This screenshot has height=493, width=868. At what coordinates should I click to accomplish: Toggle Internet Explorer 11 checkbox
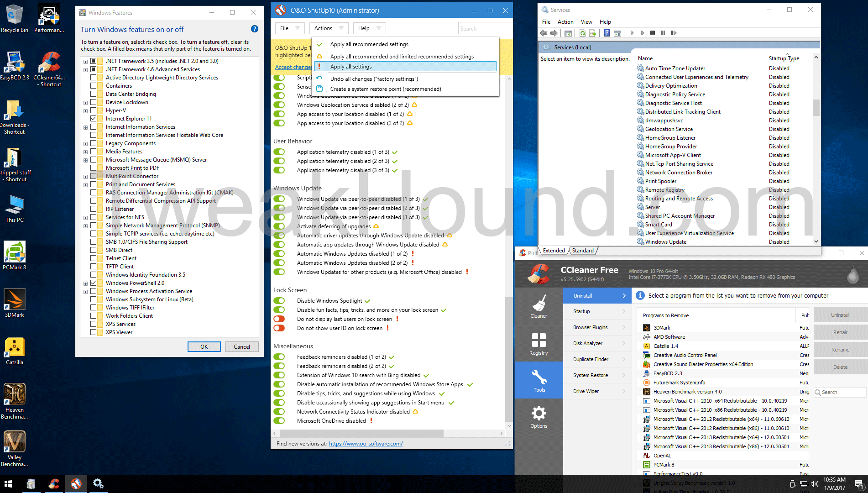[93, 119]
